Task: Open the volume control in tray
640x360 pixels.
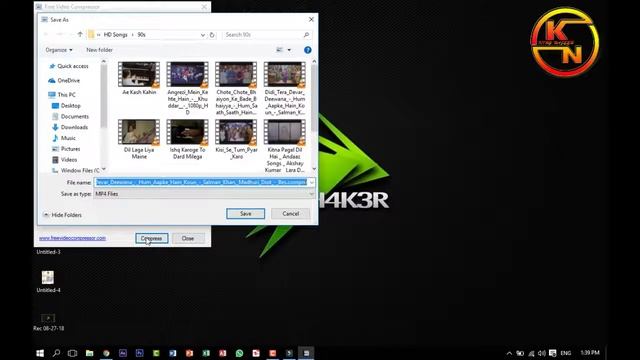Action: (542, 353)
